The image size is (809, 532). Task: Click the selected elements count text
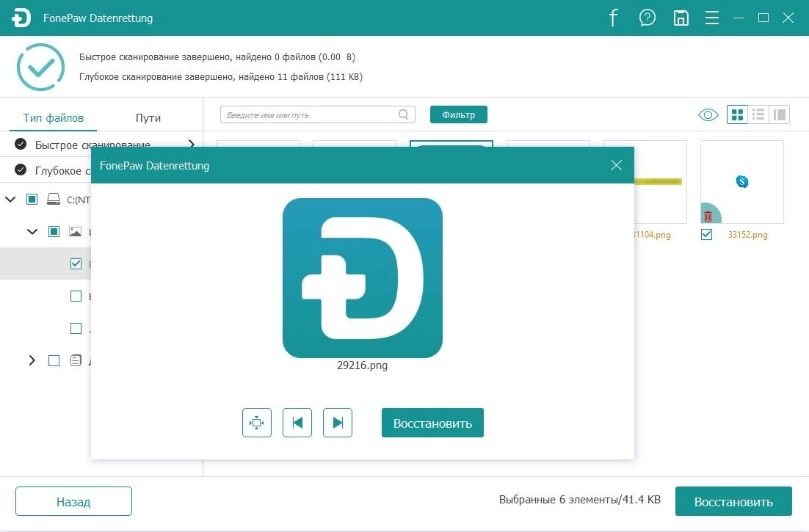[579, 499]
